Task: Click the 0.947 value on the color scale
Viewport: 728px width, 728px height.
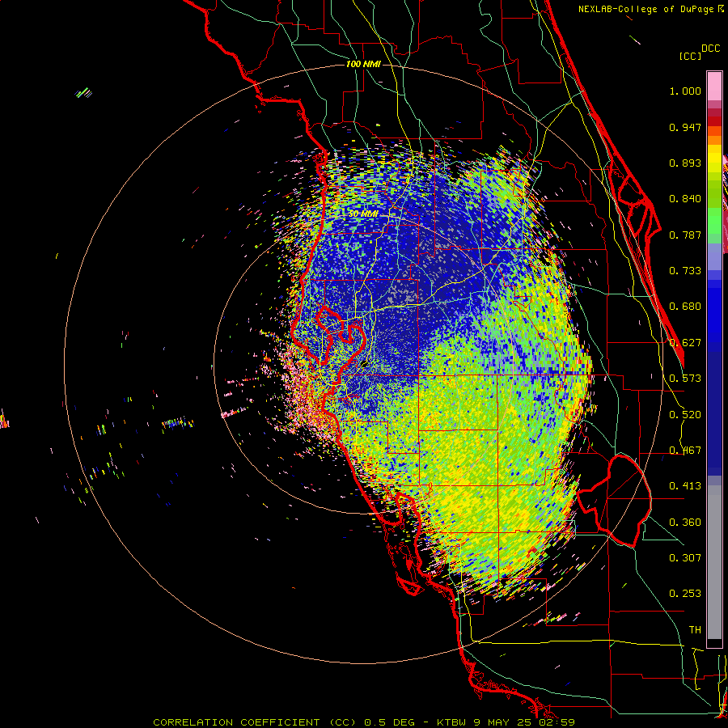Action: click(685, 127)
